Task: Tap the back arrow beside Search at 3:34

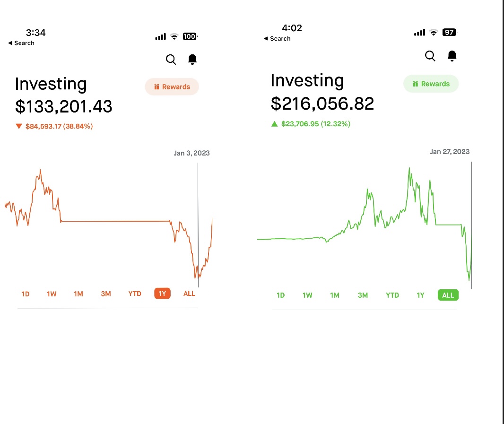Action: [10, 43]
